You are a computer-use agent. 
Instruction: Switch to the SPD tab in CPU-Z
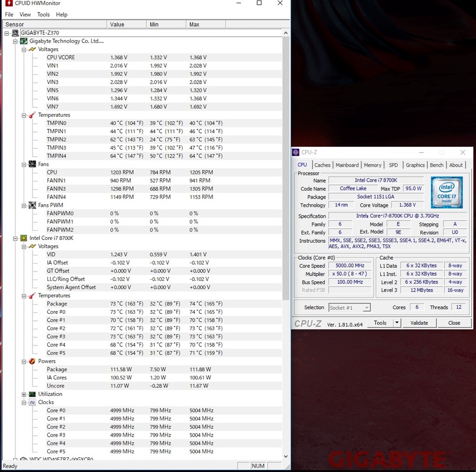coord(393,165)
